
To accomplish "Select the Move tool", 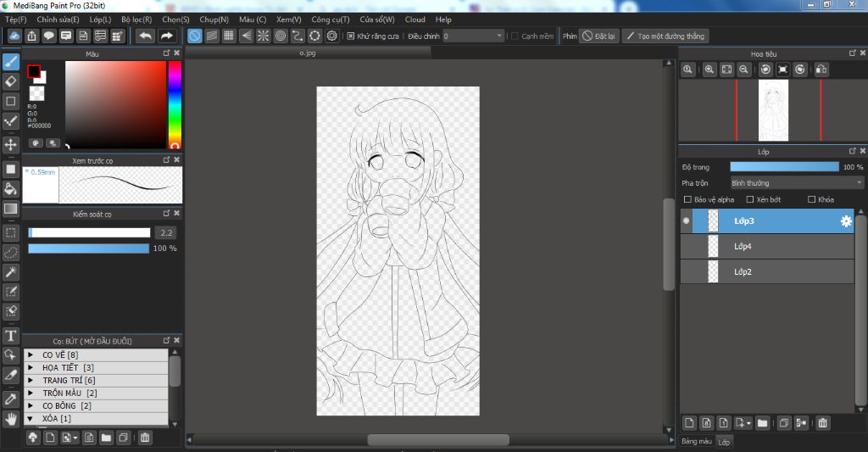I will [x=10, y=145].
